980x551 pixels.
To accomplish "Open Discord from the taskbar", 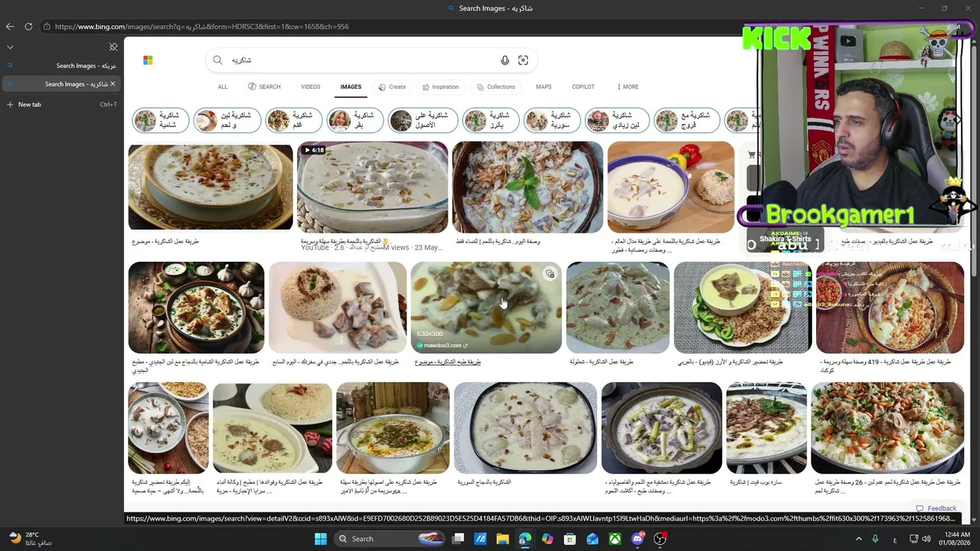I will tap(638, 539).
